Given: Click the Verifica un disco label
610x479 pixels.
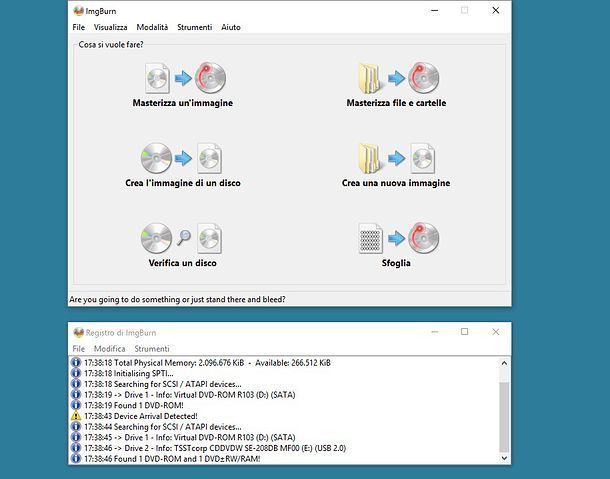Looking at the screenshot, I should [182, 263].
